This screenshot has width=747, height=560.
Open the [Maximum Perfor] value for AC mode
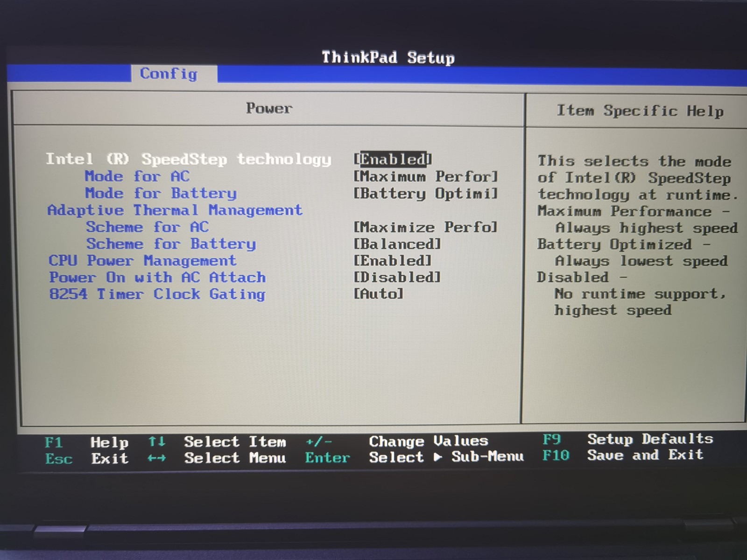(426, 176)
